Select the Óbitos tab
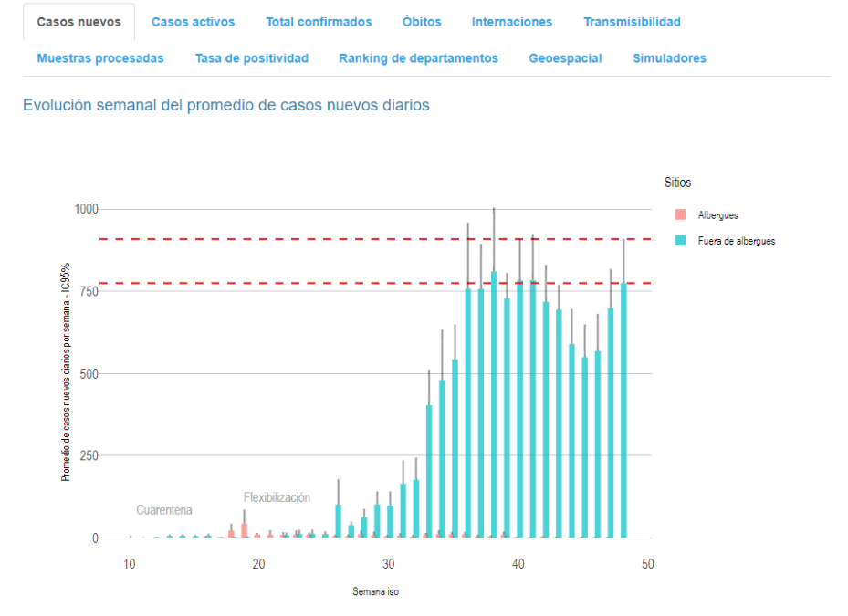 pos(422,22)
